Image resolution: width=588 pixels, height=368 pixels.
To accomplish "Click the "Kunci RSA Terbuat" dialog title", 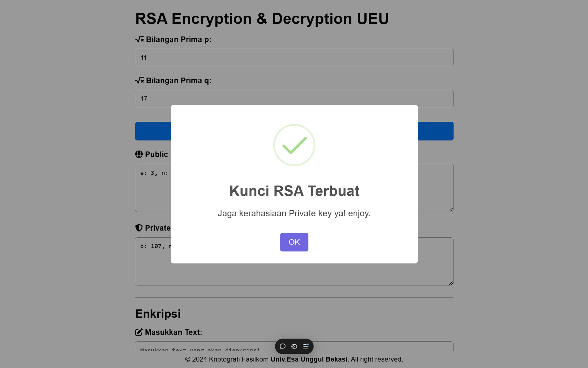I will pos(294,191).
